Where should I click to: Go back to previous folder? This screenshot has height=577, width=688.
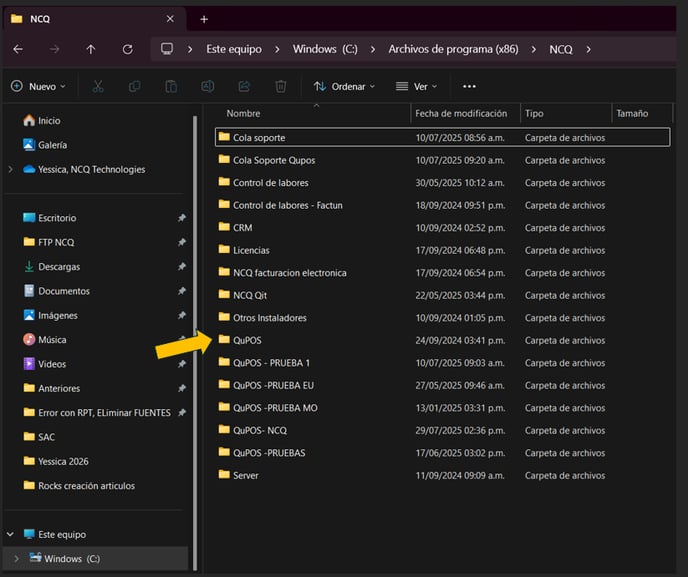click(18, 49)
